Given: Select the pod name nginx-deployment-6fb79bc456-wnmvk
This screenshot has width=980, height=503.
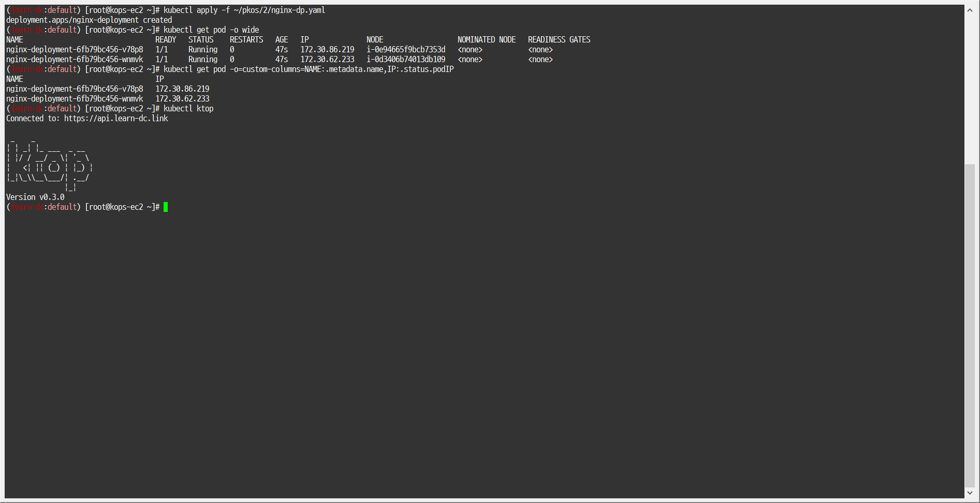Looking at the screenshot, I should tap(74, 59).
